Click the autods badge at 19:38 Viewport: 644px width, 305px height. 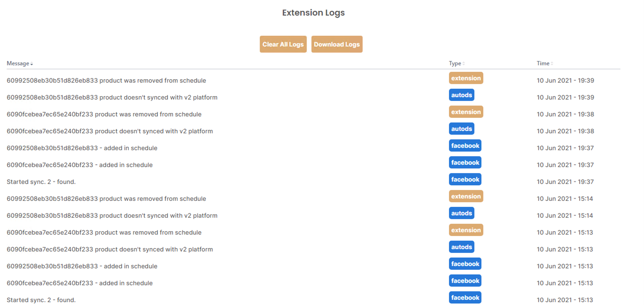[462, 129]
